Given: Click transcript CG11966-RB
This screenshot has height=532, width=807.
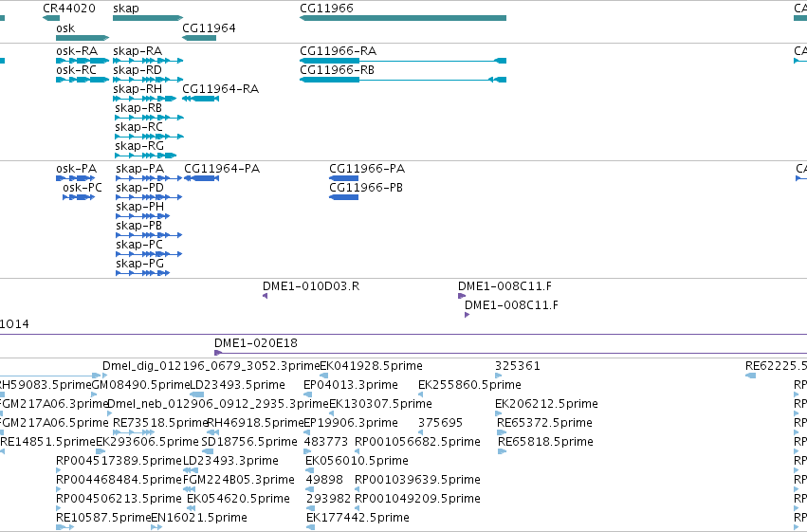Looking at the screenshot, I should click(x=337, y=70).
